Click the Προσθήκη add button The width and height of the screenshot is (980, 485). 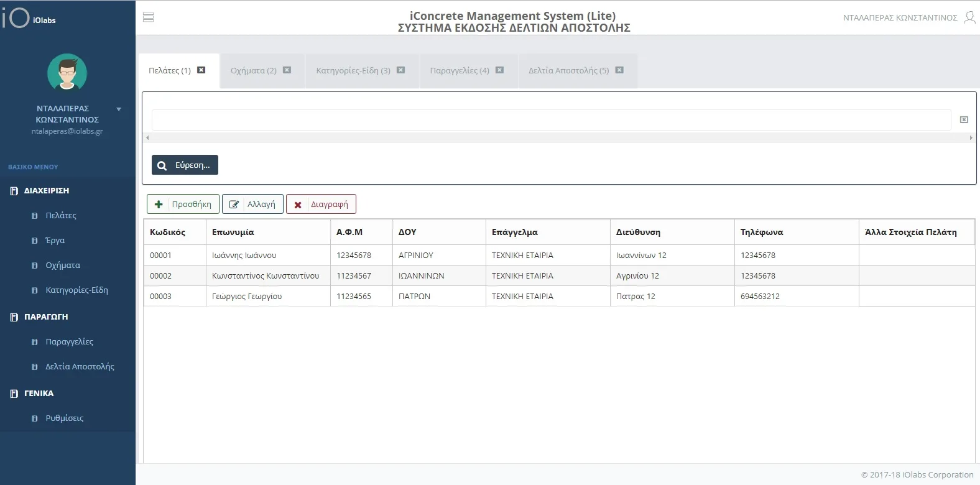pos(183,204)
